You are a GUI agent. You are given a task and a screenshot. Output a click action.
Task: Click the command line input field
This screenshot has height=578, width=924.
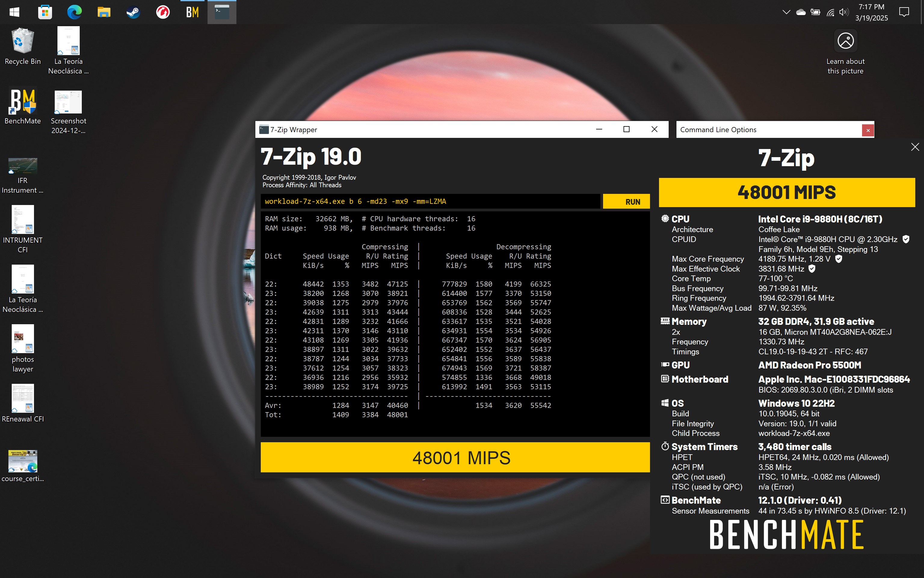[430, 201]
